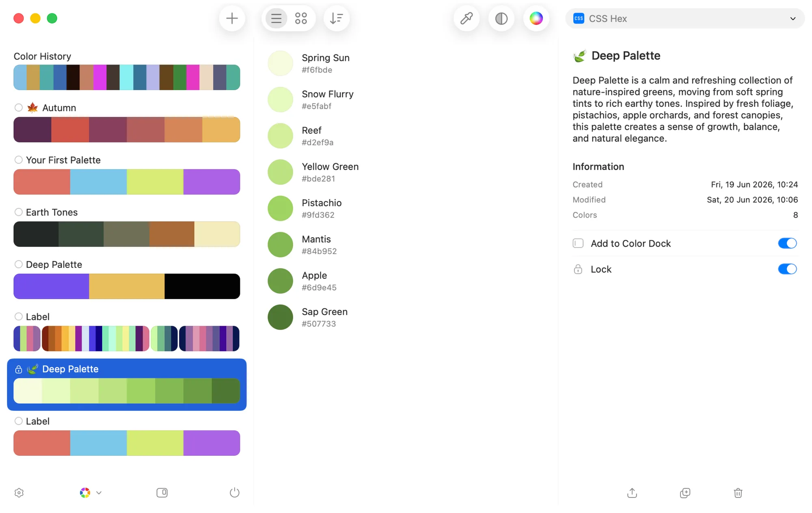
Task: Open the contrast checker half-circle icon
Action: [x=501, y=18]
